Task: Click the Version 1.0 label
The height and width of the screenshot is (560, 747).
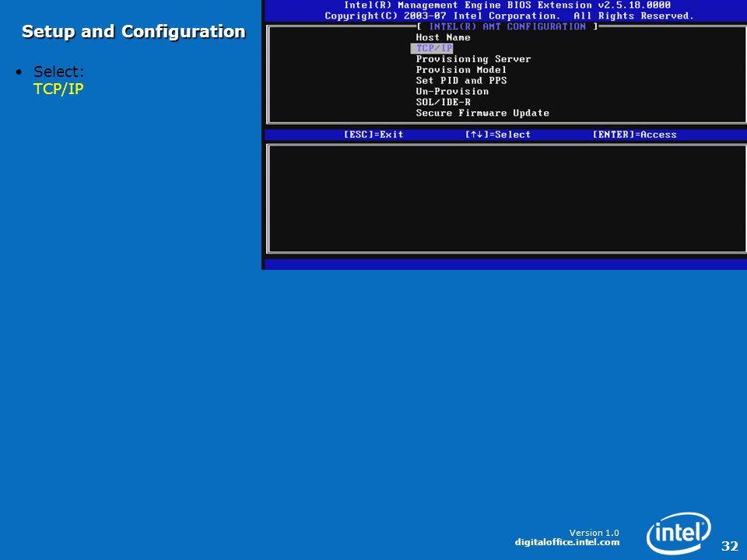Action: (x=594, y=533)
